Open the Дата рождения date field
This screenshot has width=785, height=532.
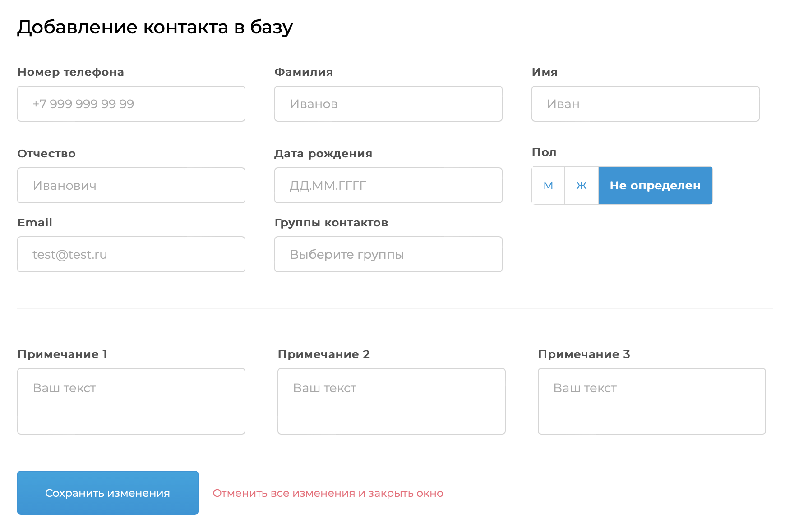(x=388, y=185)
